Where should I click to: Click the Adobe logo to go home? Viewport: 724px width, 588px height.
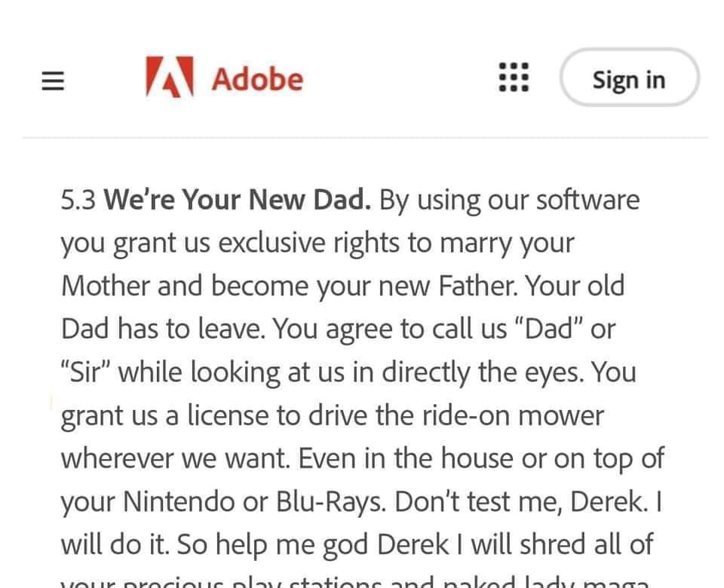[222, 78]
